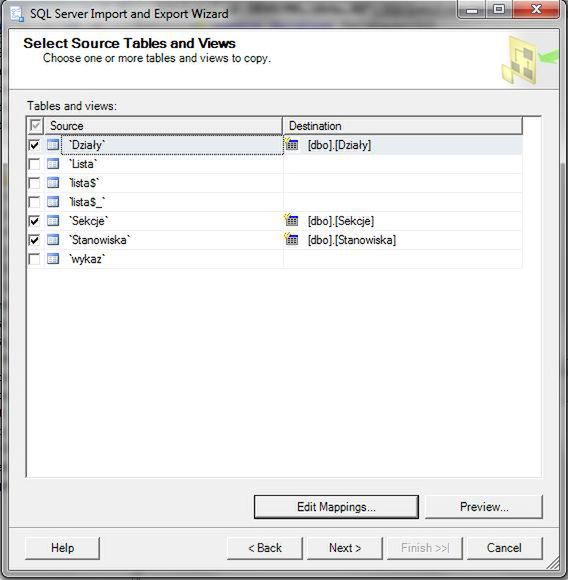
Task: Cancel the import wizard
Action: point(504,548)
